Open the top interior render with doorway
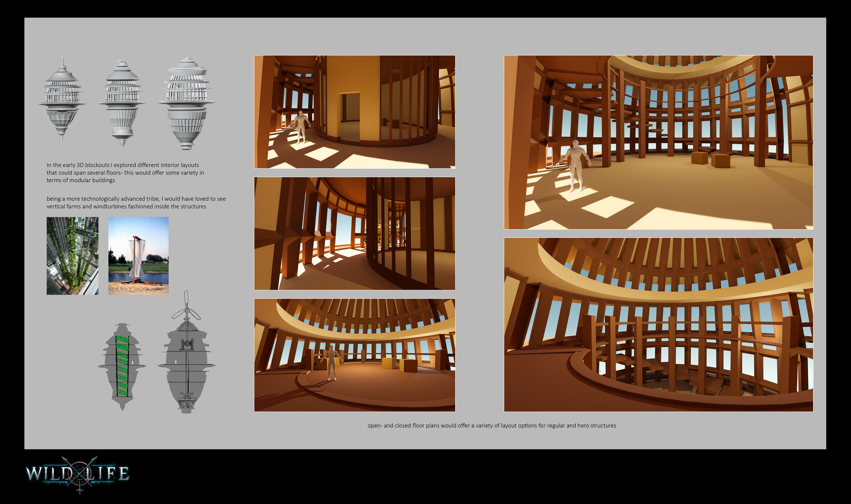Screen dimensions: 851x504 click(354, 112)
